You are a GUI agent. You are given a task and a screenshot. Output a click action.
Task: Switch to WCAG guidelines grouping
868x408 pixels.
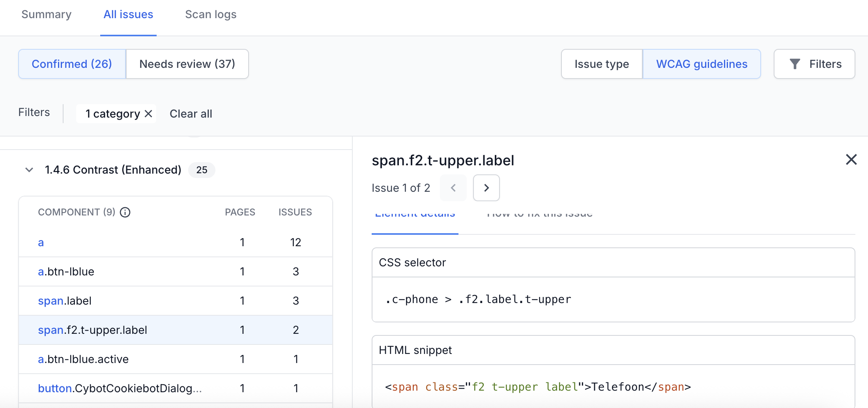(702, 64)
